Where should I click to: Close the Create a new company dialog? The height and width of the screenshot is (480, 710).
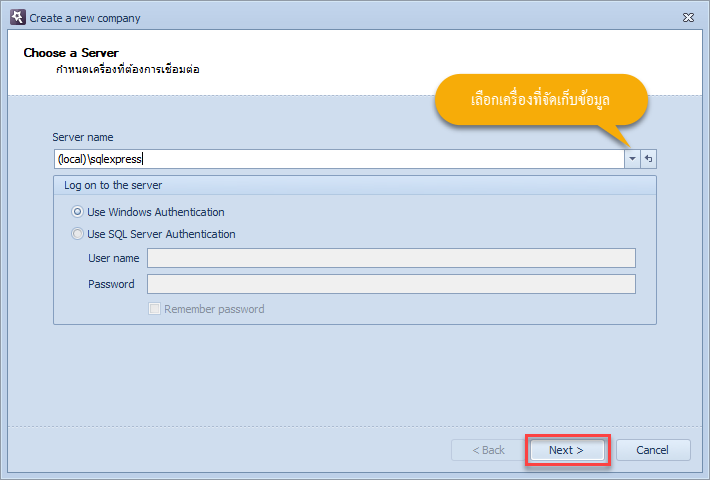688,18
